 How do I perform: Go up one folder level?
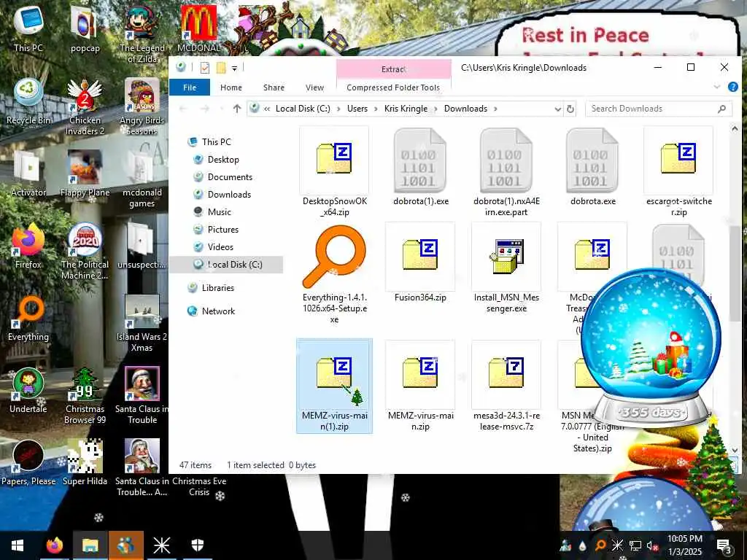tap(237, 109)
